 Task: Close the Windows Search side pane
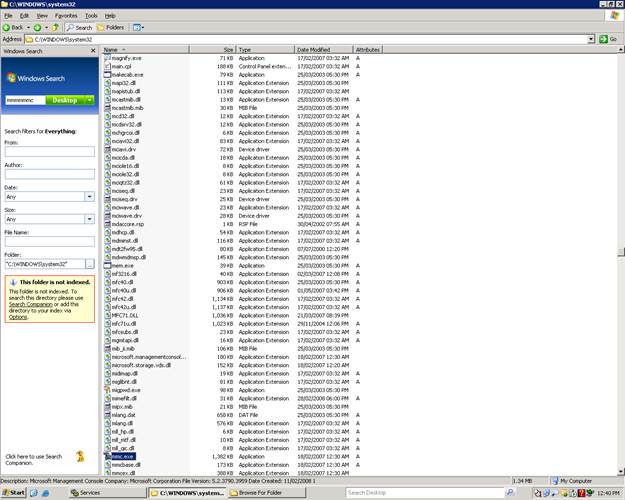click(x=93, y=51)
